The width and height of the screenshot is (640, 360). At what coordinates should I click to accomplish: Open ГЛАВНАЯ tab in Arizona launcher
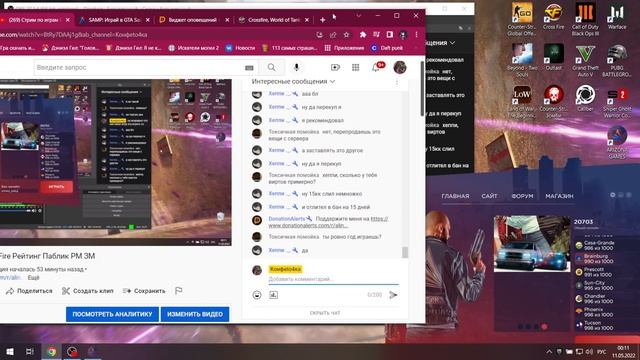(x=455, y=196)
